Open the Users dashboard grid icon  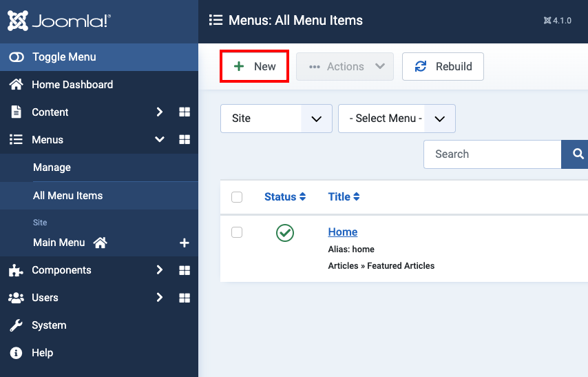[185, 298]
